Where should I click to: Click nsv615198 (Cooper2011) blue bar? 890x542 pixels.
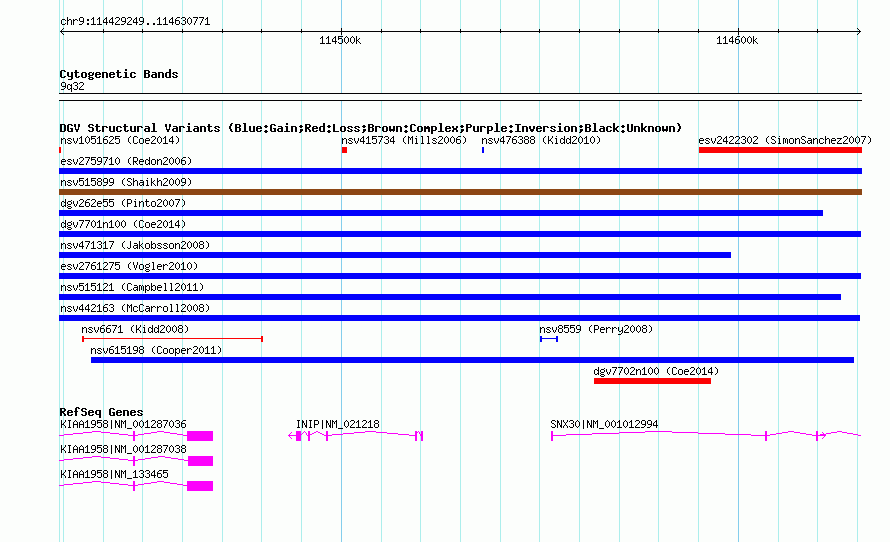472,360
